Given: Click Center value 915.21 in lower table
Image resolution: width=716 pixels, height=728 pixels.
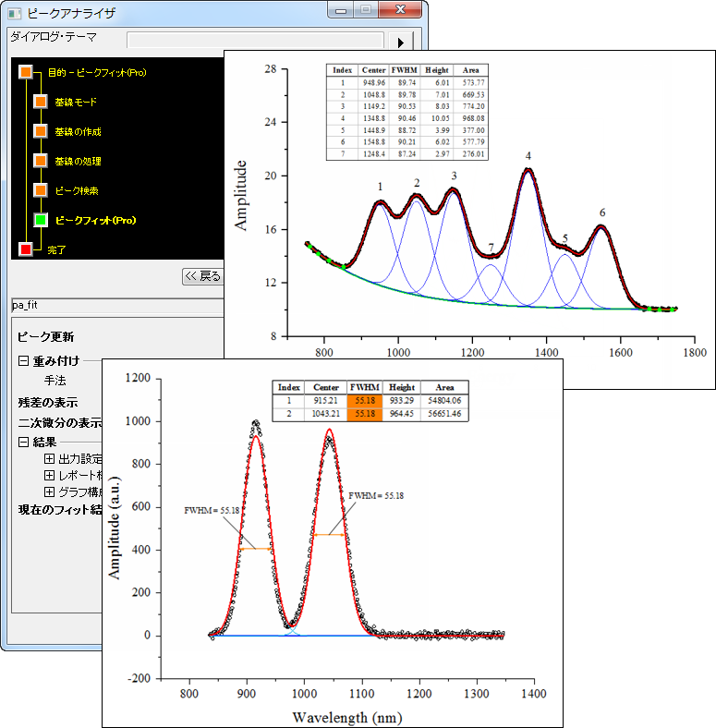Looking at the screenshot, I should tap(325, 400).
